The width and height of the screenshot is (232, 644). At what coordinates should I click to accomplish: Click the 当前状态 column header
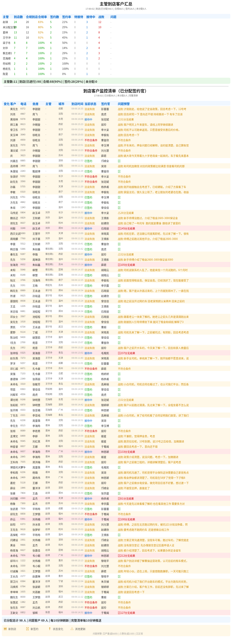click(x=90, y=104)
